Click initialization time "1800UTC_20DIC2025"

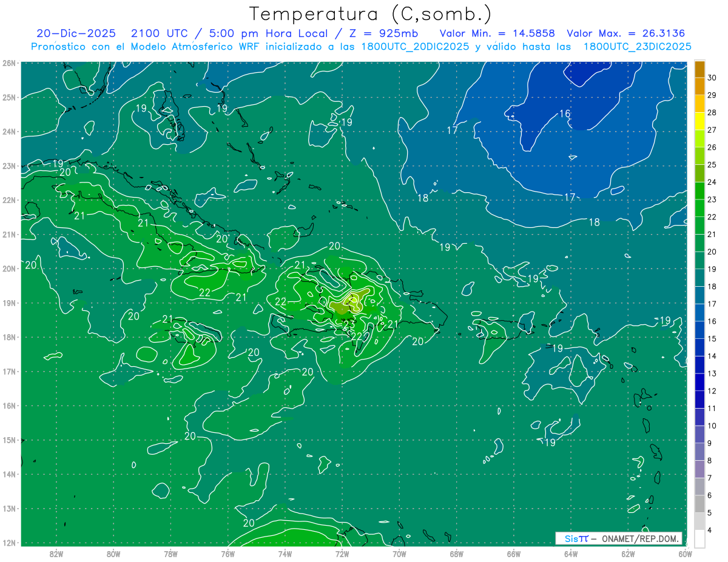click(417, 47)
